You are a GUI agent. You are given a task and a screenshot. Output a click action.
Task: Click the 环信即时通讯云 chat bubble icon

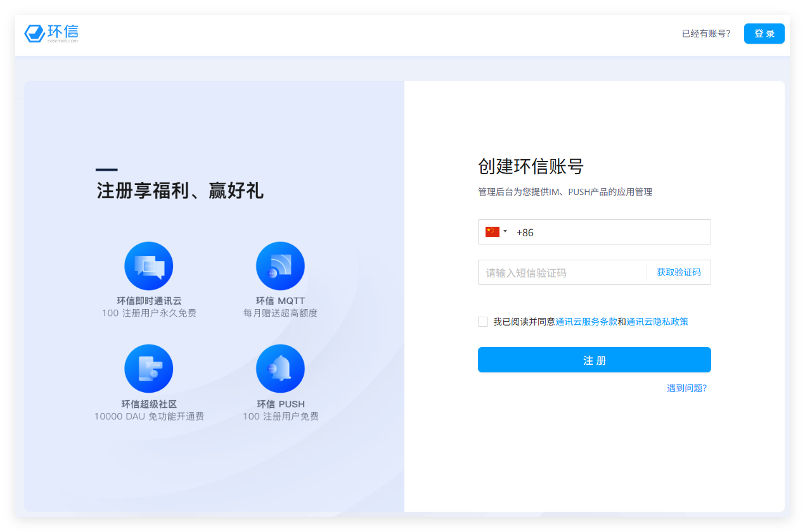coord(149,266)
